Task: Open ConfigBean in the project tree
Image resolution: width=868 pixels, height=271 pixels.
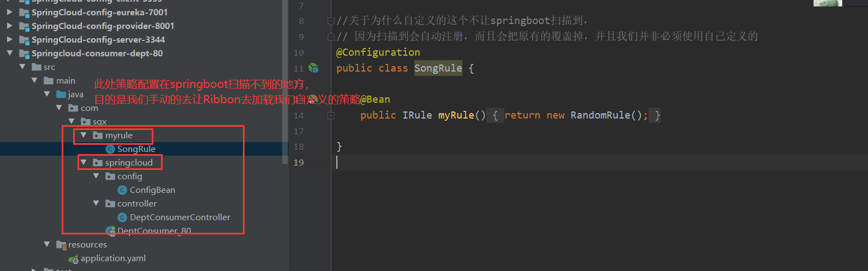Action: [x=152, y=190]
